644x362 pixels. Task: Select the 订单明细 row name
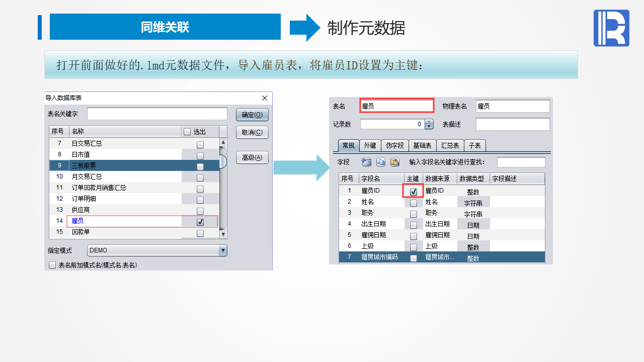coord(84,199)
